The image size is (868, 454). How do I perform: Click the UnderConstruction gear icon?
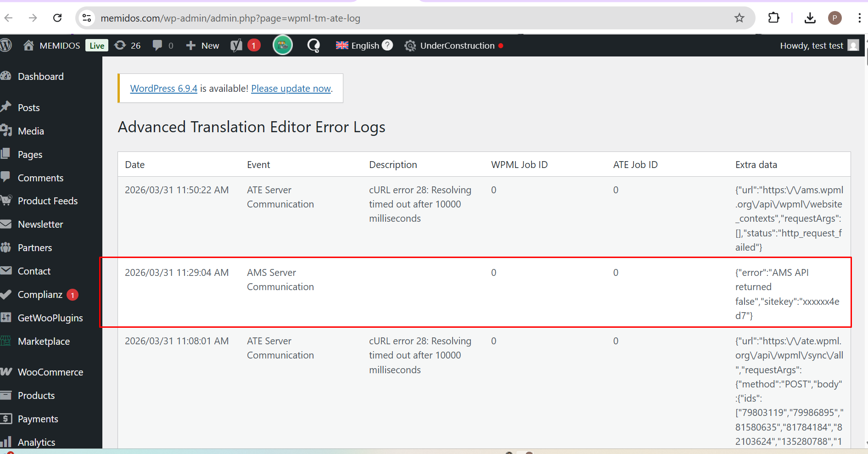point(410,45)
